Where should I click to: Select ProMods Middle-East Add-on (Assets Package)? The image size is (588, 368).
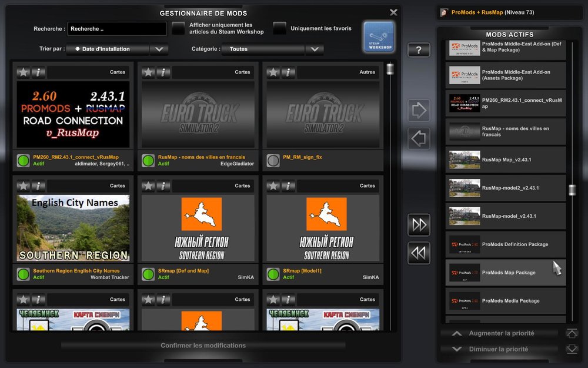506,75
